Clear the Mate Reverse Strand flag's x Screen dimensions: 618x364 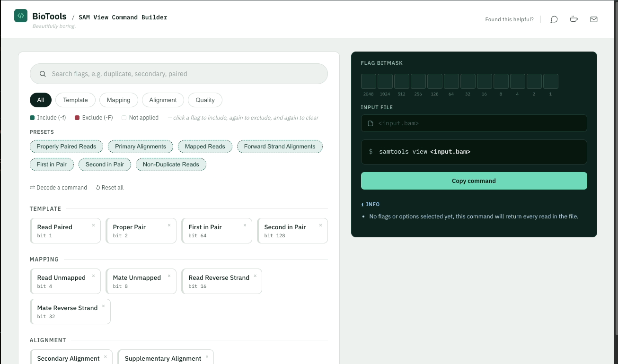click(x=104, y=306)
